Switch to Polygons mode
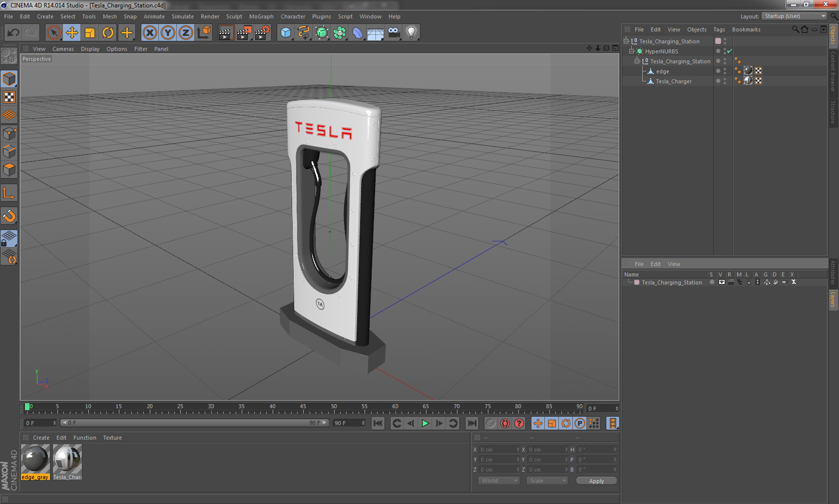The height and width of the screenshot is (504, 839). [9, 170]
